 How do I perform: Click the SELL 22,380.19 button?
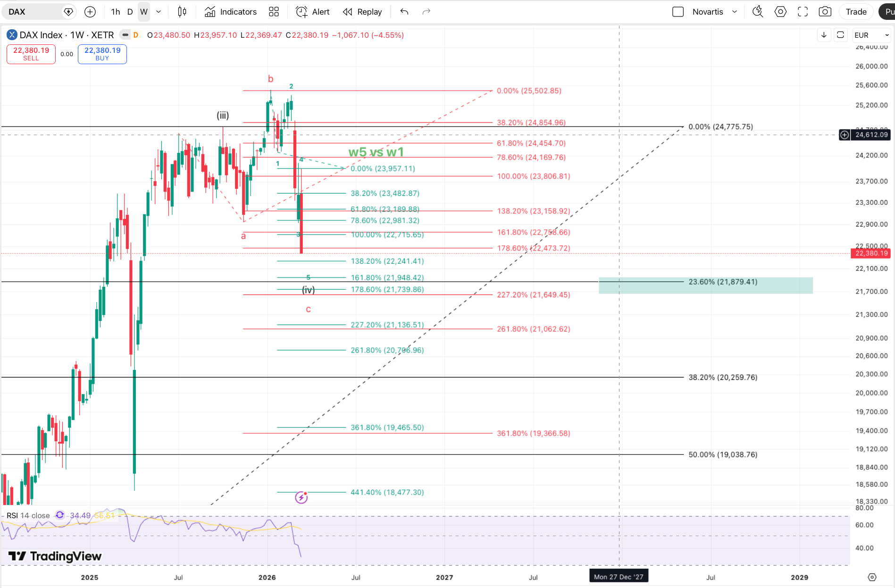point(31,54)
